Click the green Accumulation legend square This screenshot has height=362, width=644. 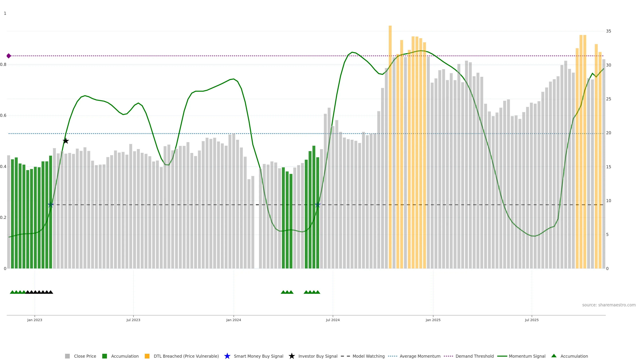[104, 356]
